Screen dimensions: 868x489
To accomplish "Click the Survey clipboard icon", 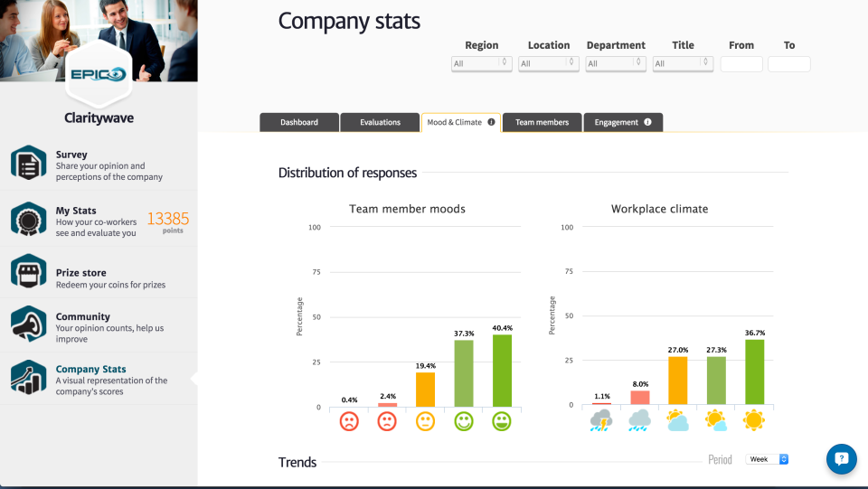I will click(28, 163).
